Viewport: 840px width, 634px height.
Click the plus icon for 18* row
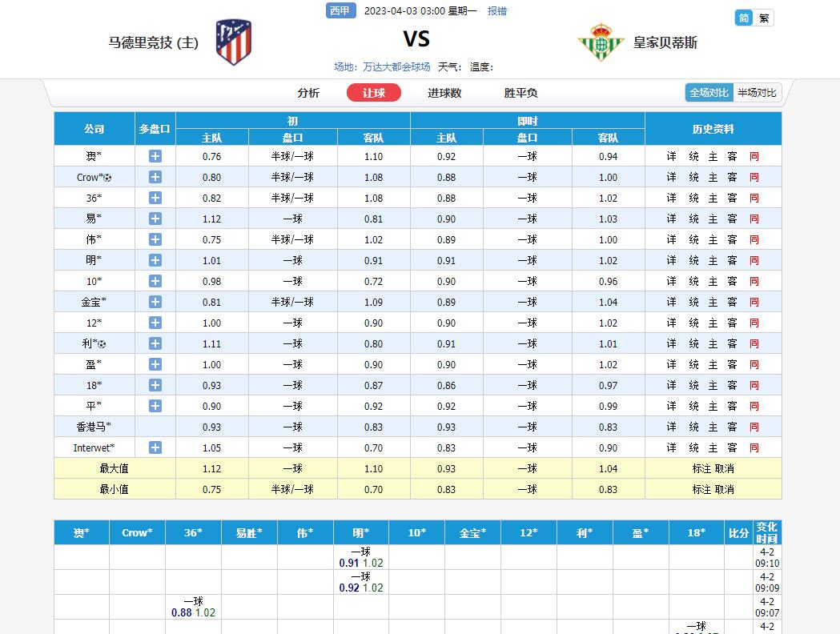[x=155, y=385]
